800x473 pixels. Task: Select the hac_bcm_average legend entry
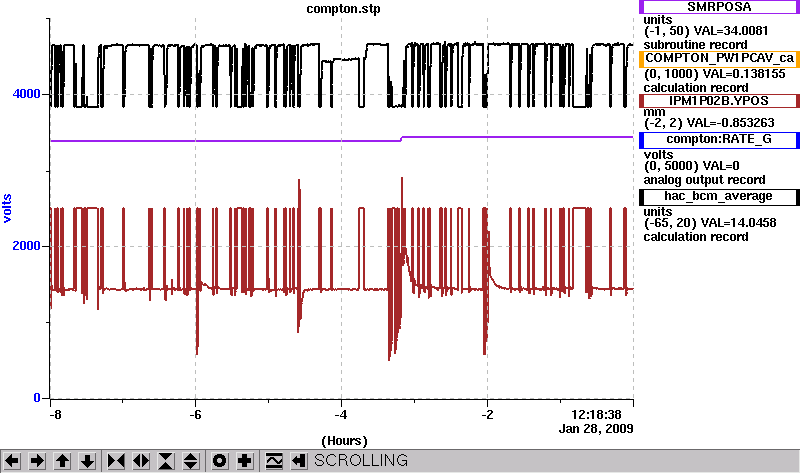(719, 197)
